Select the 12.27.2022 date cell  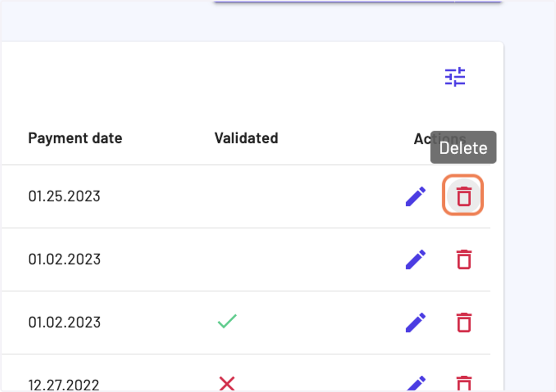coord(64,385)
